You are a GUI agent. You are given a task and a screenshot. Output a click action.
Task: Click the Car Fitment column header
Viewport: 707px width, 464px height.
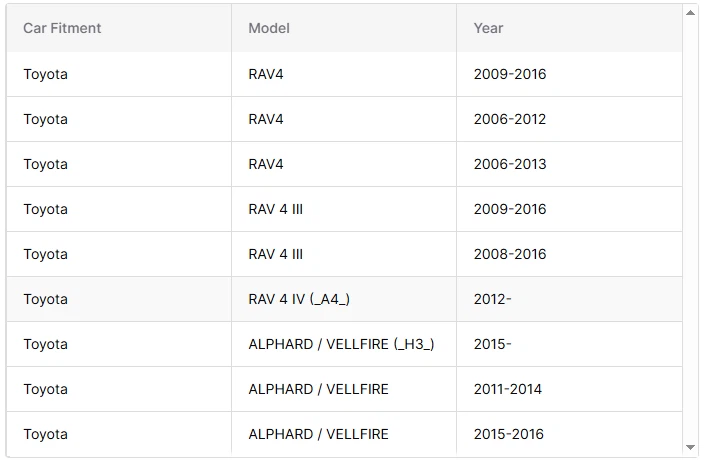(x=62, y=28)
